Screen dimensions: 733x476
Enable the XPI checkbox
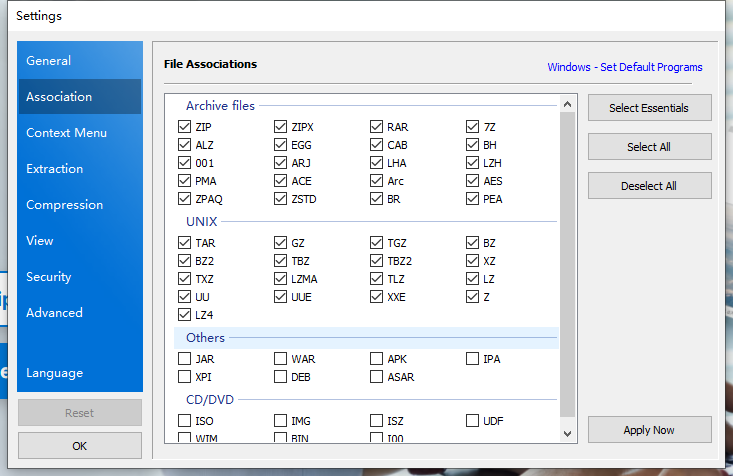click(184, 377)
